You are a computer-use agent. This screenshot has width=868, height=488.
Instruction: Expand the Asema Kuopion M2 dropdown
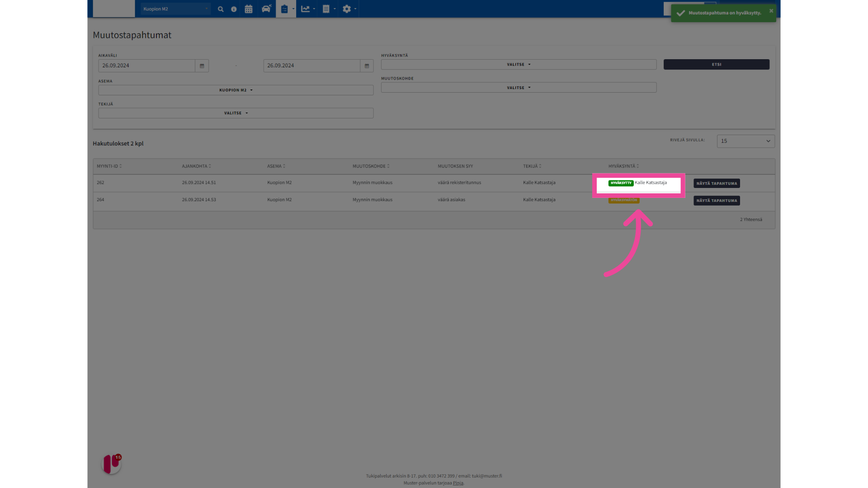[236, 90]
